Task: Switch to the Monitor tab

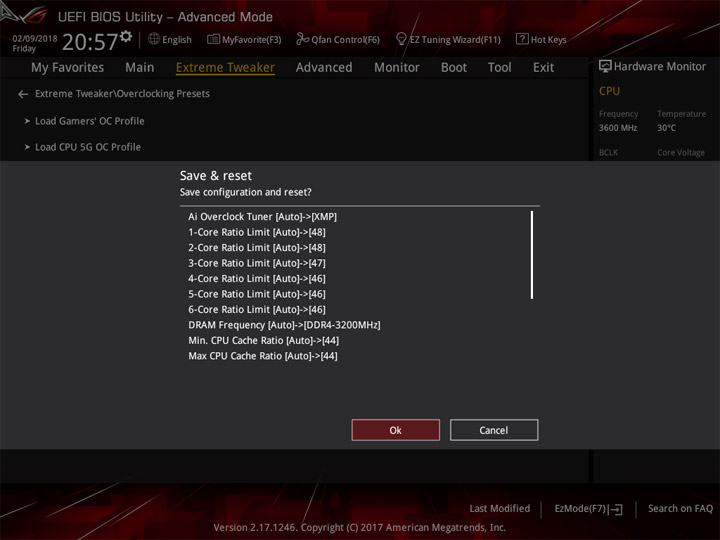Action: pyautogui.click(x=397, y=68)
